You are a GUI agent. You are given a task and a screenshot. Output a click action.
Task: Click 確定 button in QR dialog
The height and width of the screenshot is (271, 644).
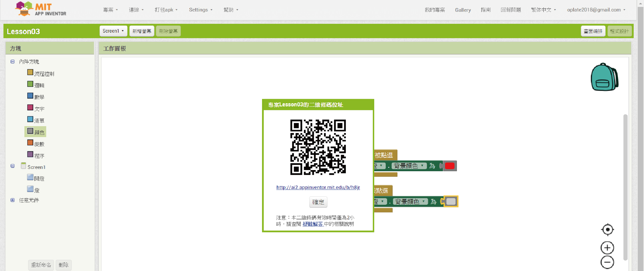click(x=318, y=202)
